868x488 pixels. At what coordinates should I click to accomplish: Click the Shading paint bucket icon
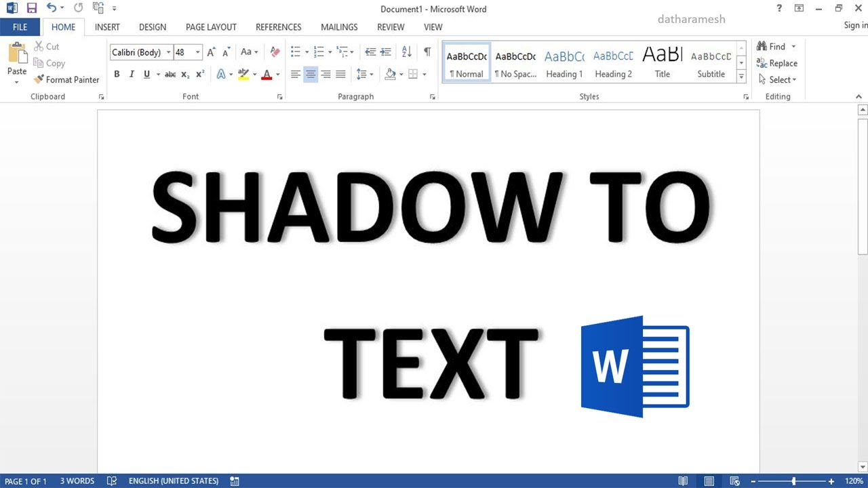(390, 75)
